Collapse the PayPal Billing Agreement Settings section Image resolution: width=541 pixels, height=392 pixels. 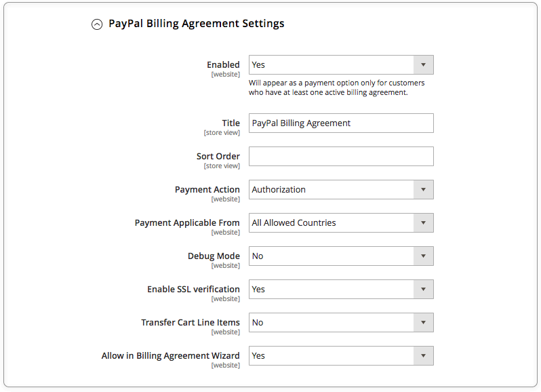[x=196, y=24]
